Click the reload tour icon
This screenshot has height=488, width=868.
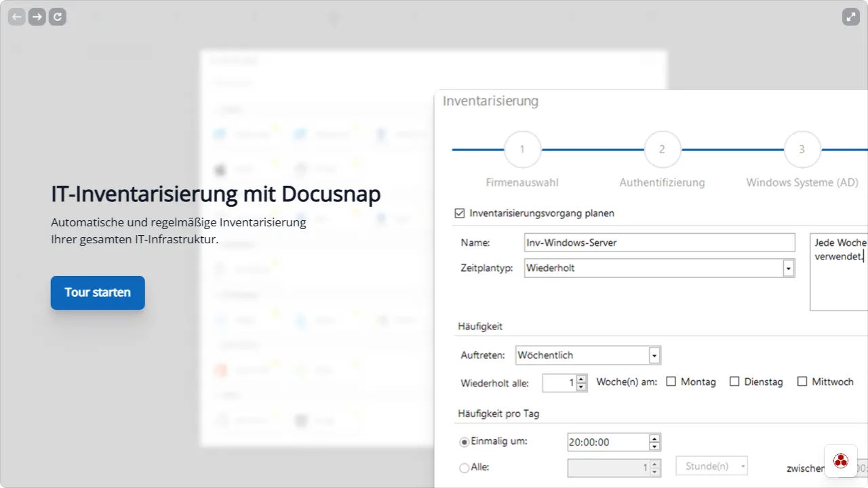(x=58, y=17)
